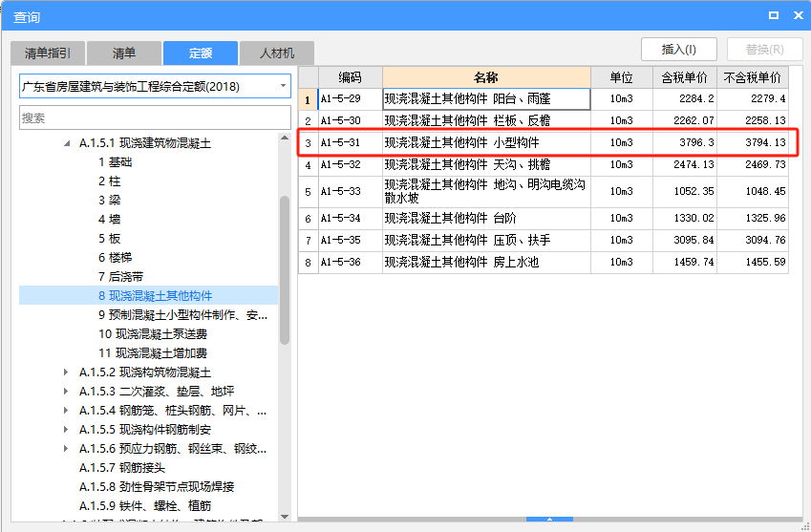Select tree item 10 现浇混凝土泵送费
Screen dimensions: 811x532
pyautogui.click(x=153, y=334)
